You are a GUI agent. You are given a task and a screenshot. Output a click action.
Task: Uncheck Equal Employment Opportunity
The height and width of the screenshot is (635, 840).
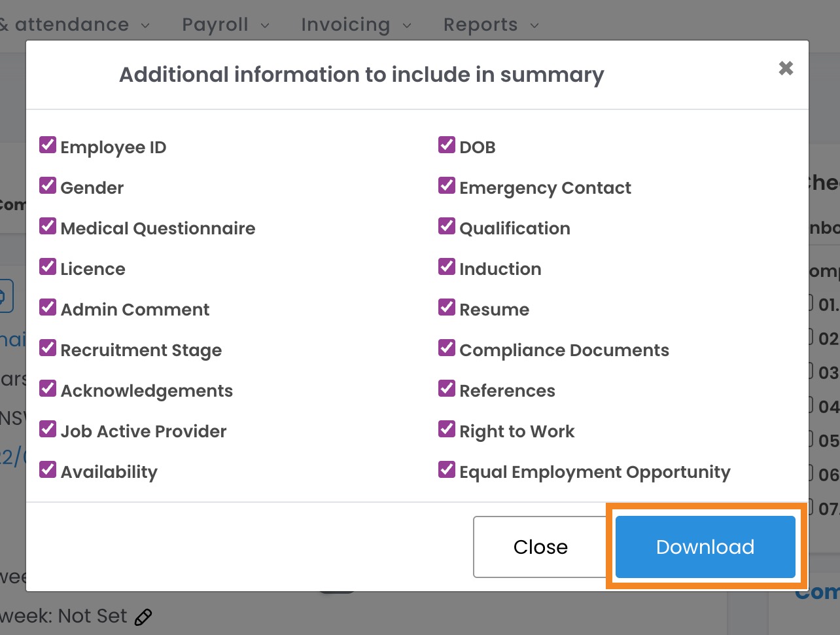click(447, 470)
